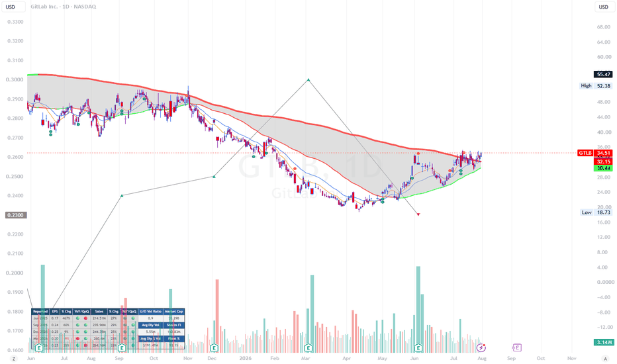Click the Dec label on time axis
Viewport: 617px width, 364px height.
click(x=212, y=359)
